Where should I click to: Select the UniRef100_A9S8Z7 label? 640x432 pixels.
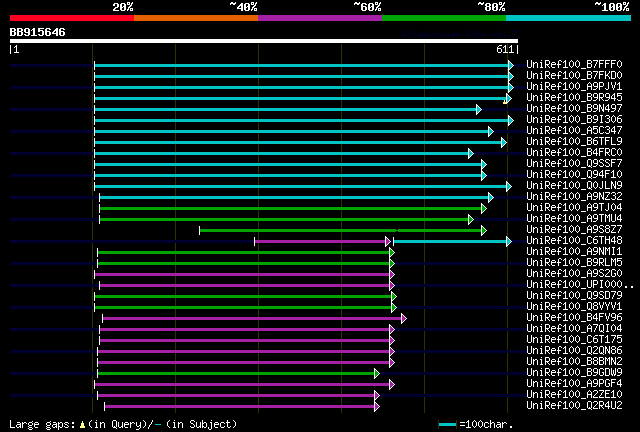click(574, 230)
